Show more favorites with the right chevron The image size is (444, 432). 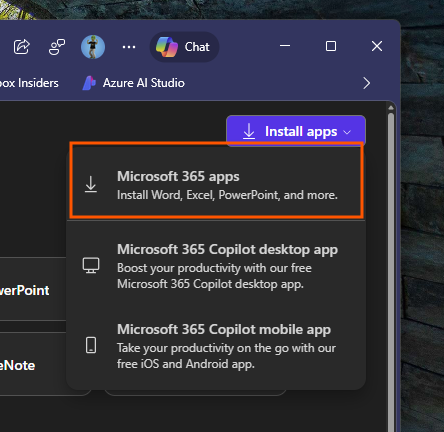pos(367,83)
